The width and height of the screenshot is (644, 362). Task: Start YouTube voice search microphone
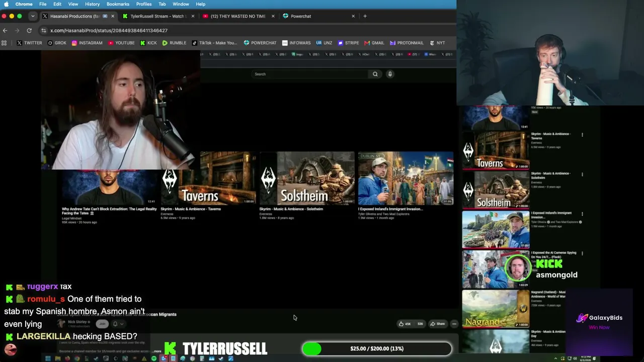point(390,74)
